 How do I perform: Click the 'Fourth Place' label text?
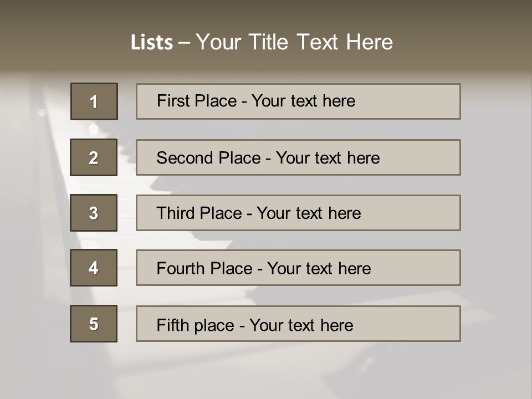pos(204,269)
